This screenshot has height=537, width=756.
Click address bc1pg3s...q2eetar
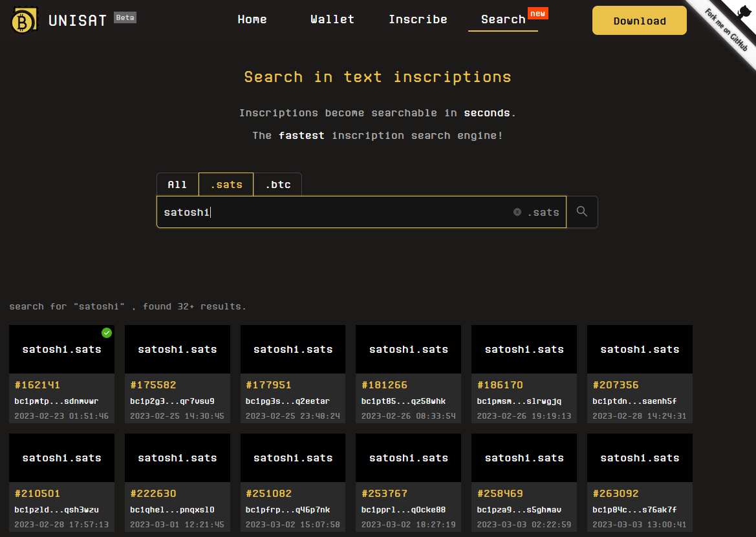(x=288, y=401)
